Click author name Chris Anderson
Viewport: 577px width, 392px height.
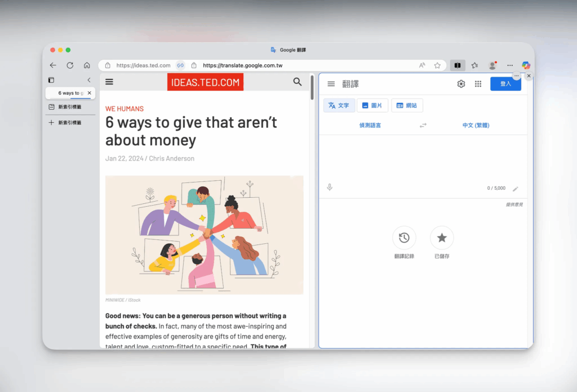171,158
